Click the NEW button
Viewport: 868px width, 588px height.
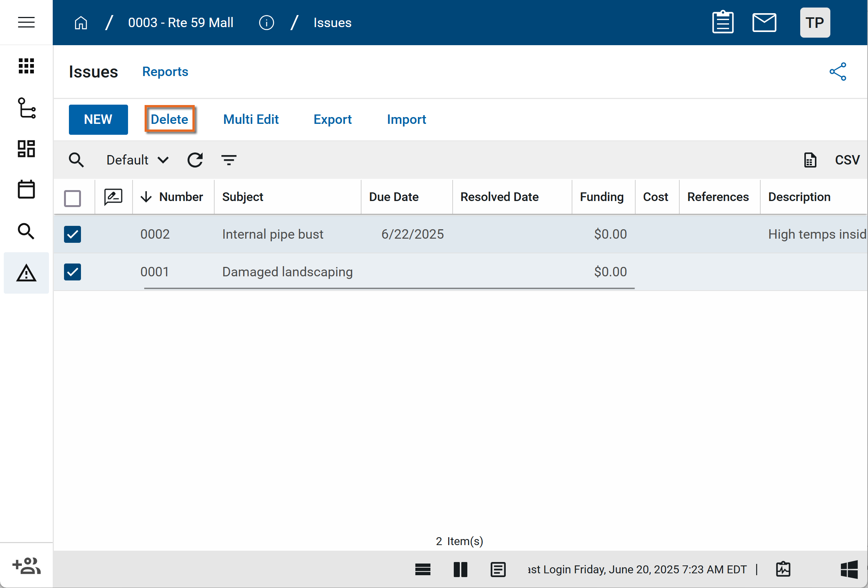coord(98,119)
